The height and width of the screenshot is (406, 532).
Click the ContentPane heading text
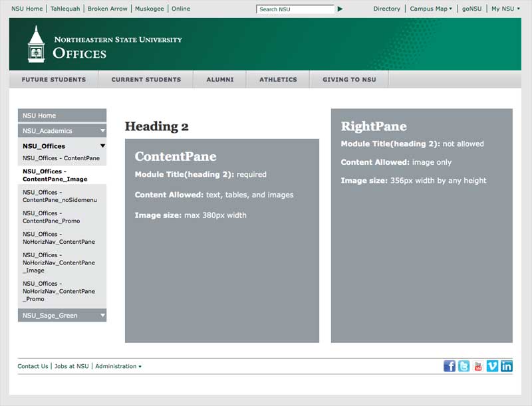click(x=176, y=156)
